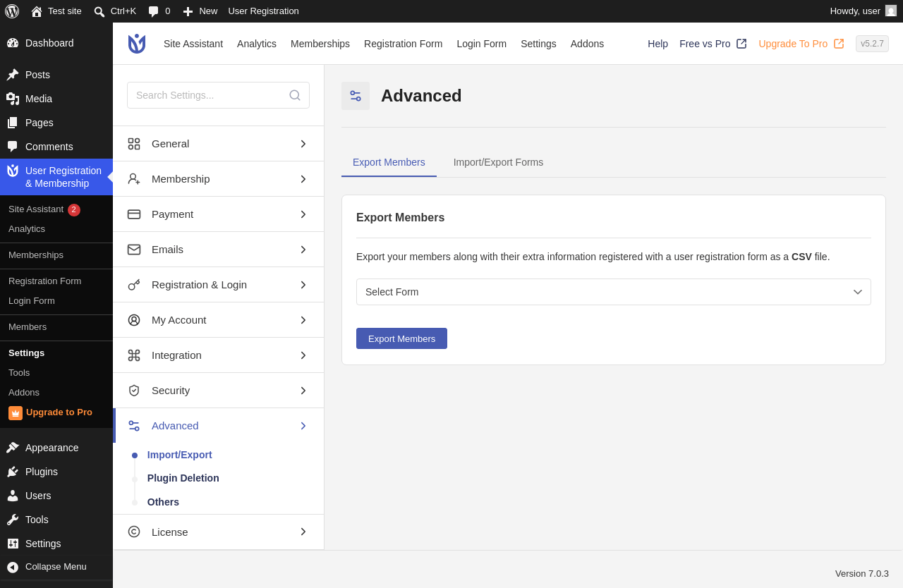Focus the Search Settings input field
This screenshot has height=588, width=903.
coord(218,95)
